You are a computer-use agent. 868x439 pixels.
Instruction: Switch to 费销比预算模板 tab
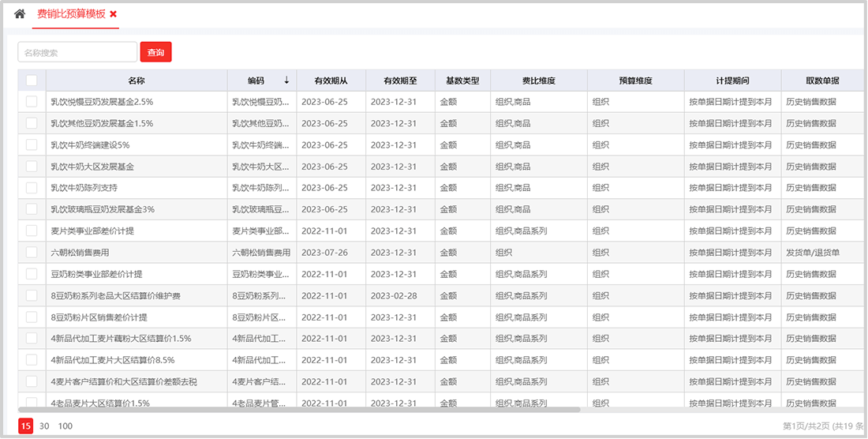point(71,14)
